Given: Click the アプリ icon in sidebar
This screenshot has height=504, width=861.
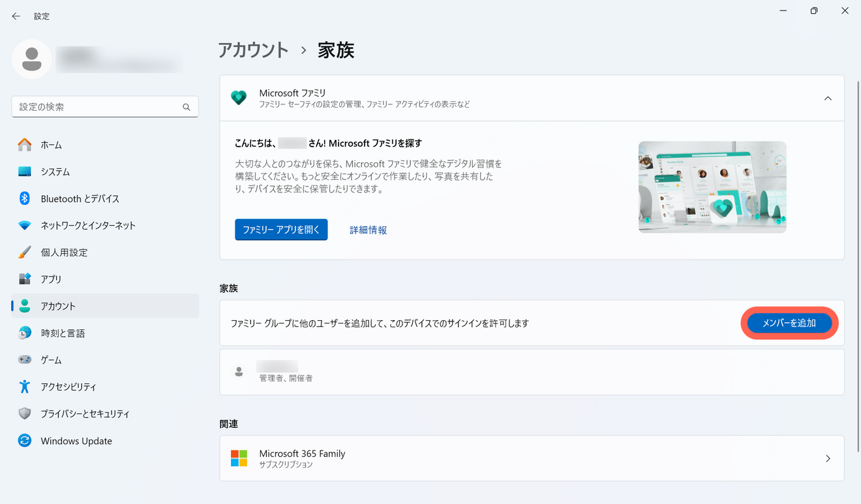Looking at the screenshot, I should (x=25, y=279).
